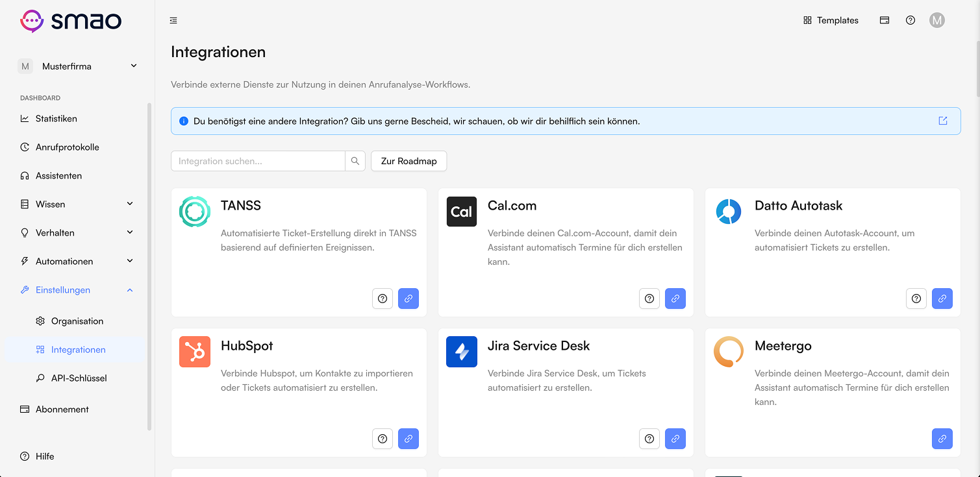Click the info icon in the blue banner

[x=183, y=121]
